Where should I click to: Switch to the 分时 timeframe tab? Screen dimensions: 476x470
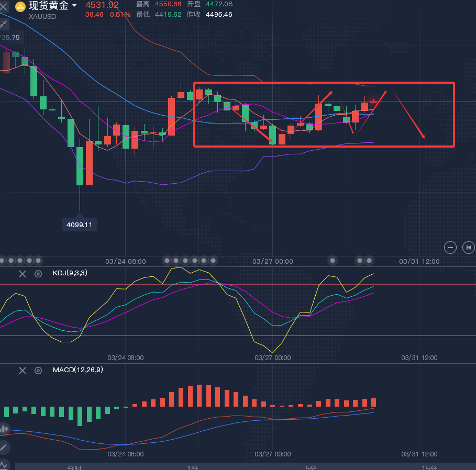coord(74,467)
